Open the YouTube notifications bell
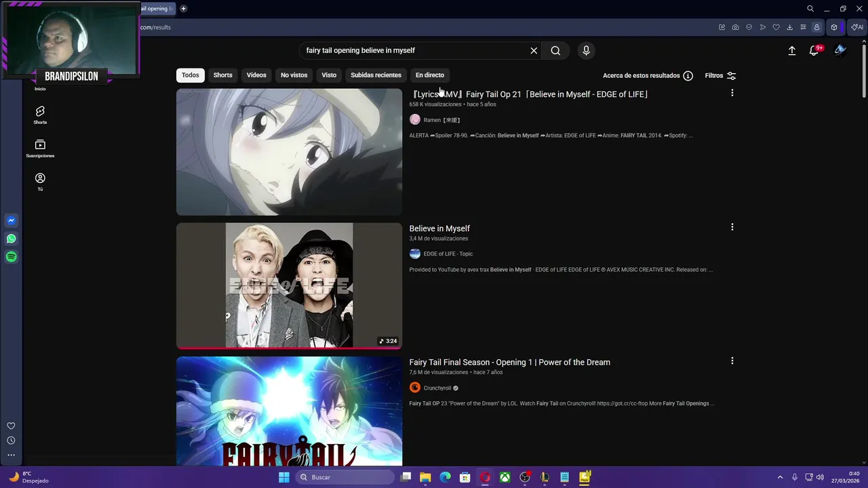Viewport: 868px width, 488px height. click(x=814, y=50)
